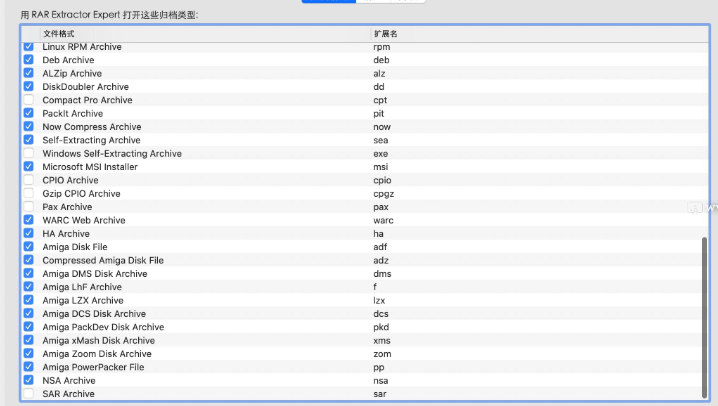The height and width of the screenshot is (406, 718).
Task: Toggle the HA Archive checkbox
Action: tap(28, 233)
